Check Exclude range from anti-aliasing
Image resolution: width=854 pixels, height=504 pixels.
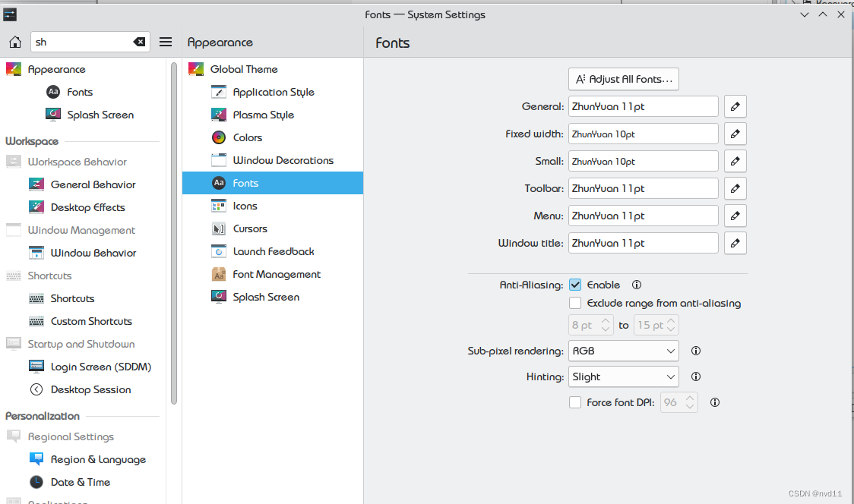click(x=575, y=303)
